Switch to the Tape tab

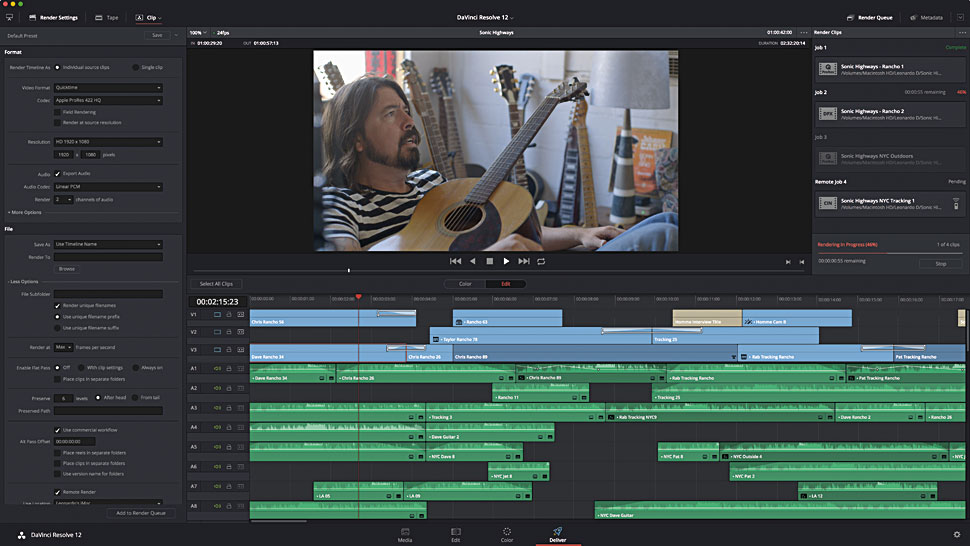(x=105, y=18)
